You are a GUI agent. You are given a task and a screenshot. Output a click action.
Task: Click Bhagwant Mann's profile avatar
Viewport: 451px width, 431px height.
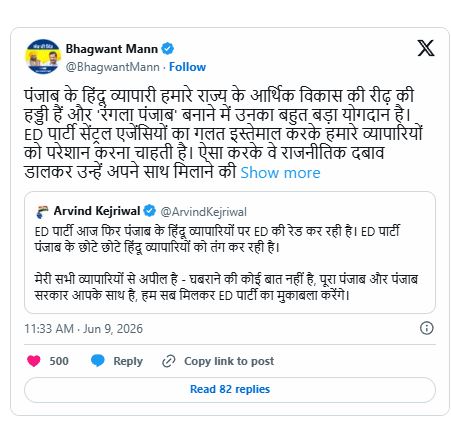click(43, 56)
